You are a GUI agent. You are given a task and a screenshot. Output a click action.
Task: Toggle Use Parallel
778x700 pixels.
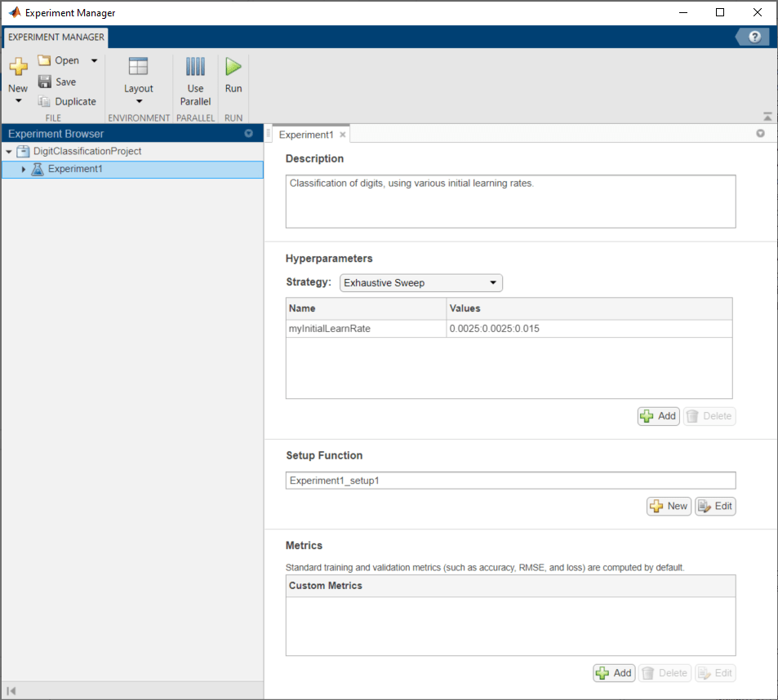click(195, 82)
